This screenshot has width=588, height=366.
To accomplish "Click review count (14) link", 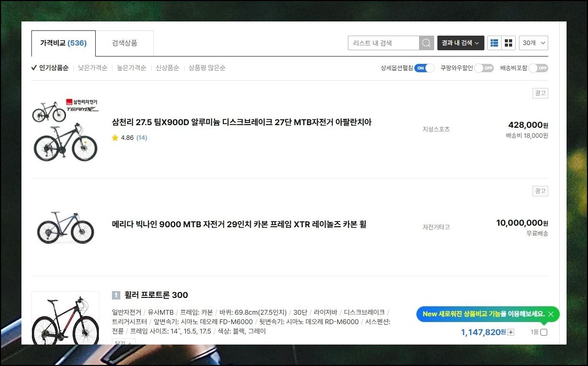I will click(142, 138).
